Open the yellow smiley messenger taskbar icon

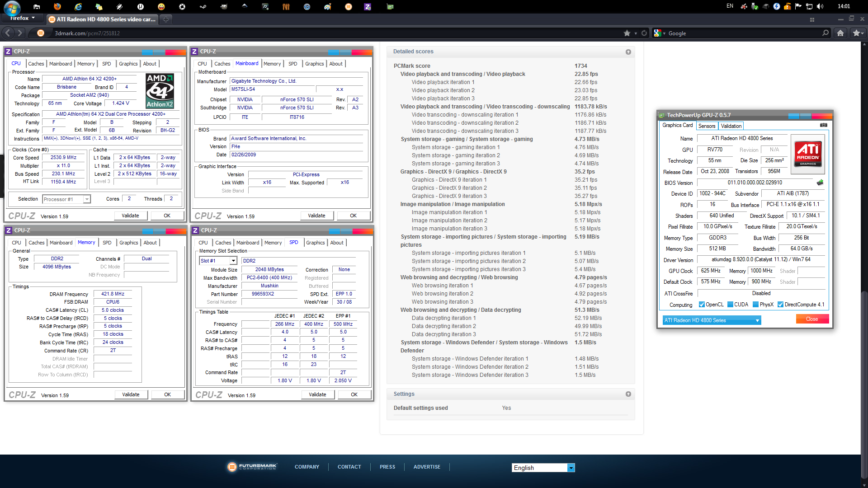(161, 6)
